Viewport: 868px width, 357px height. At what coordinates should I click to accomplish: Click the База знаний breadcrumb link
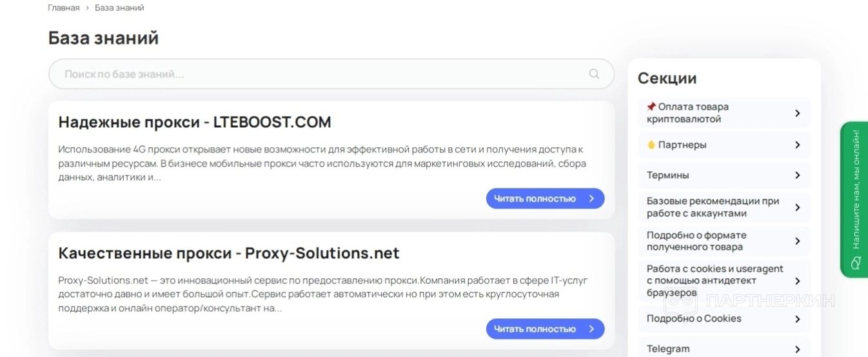(x=119, y=8)
